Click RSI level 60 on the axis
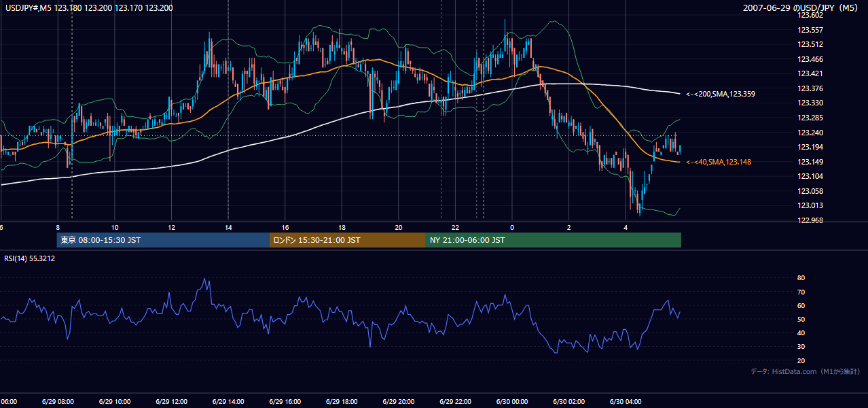 801,305
